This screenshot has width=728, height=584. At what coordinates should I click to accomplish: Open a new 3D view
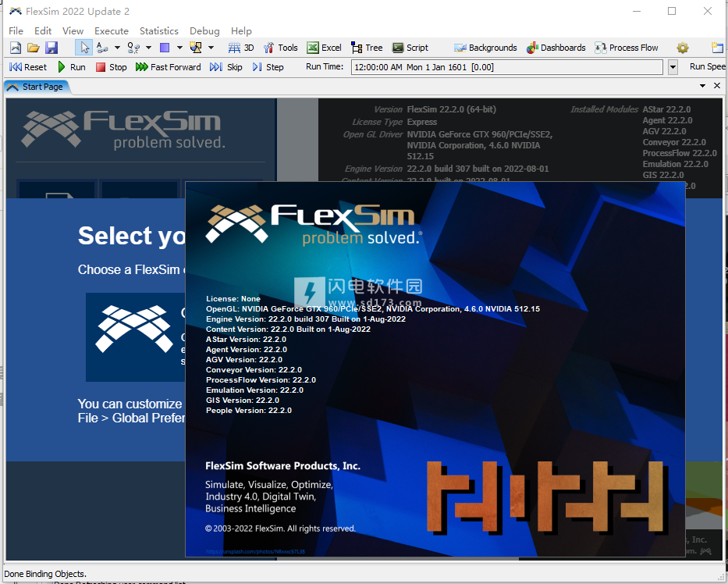[241, 48]
